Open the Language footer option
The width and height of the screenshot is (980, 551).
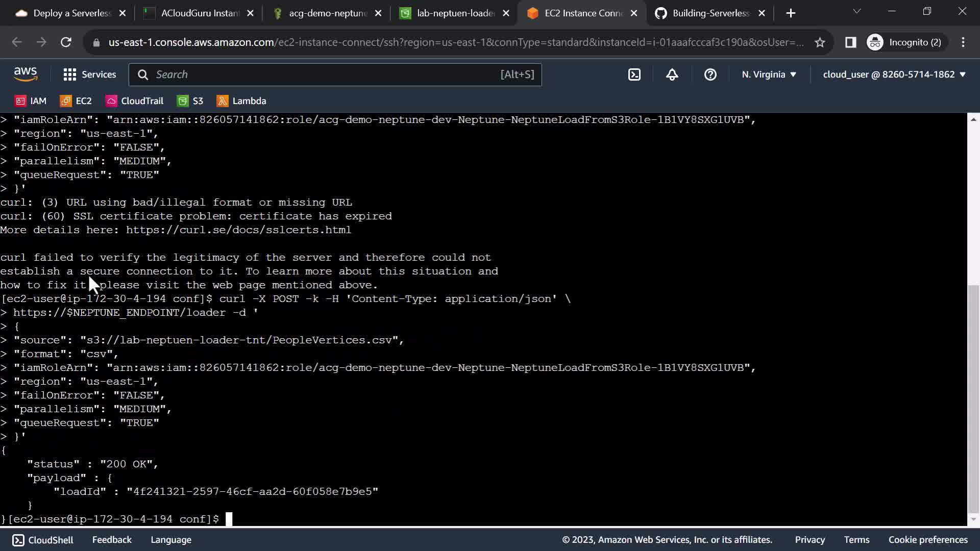point(170,540)
